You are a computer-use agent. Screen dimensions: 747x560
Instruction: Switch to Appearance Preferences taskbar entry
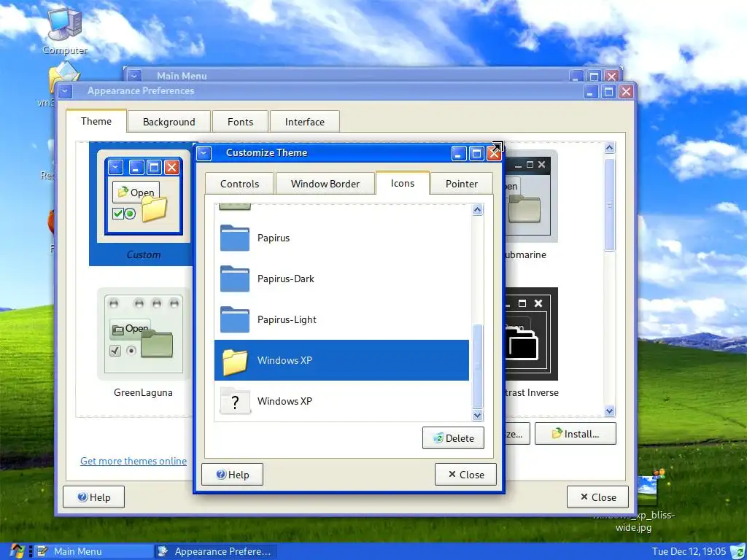tap(216, 551)
